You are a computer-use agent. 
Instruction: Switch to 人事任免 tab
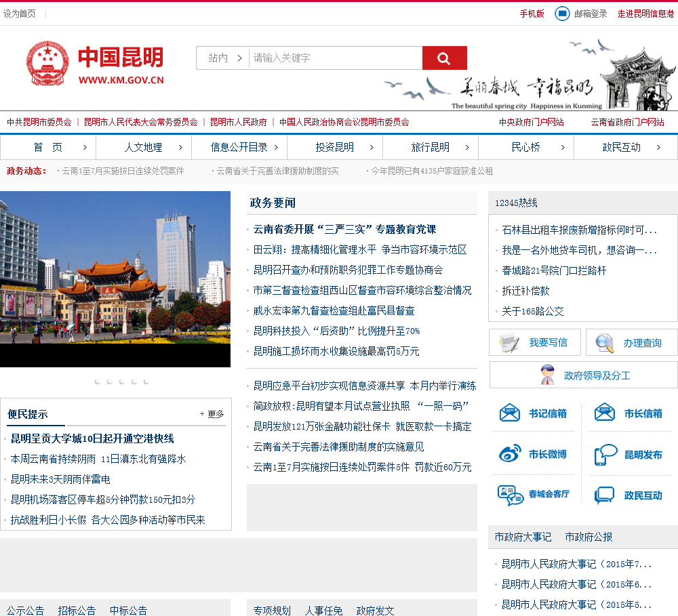[x=323, y=611]
